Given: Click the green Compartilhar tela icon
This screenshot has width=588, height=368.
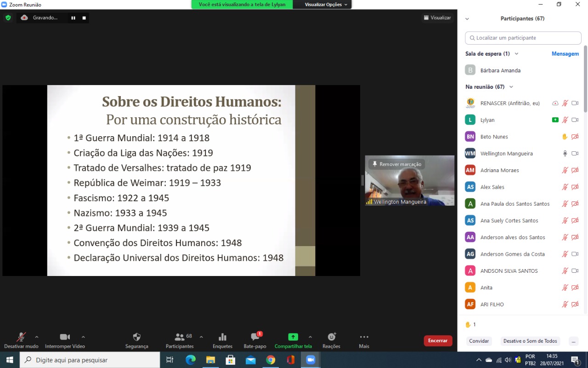Looking at the screenshot, I should tap(293, 337).
